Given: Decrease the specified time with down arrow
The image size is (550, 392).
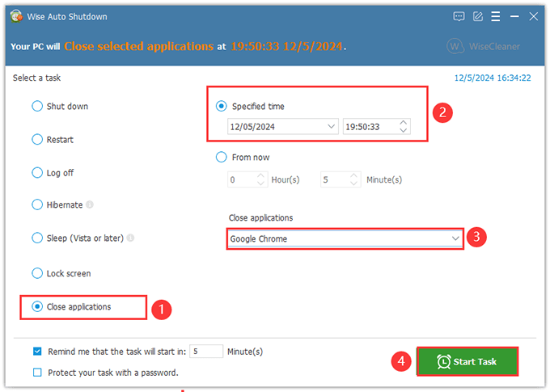Looking at the screenshot, I should click(404, 130).
